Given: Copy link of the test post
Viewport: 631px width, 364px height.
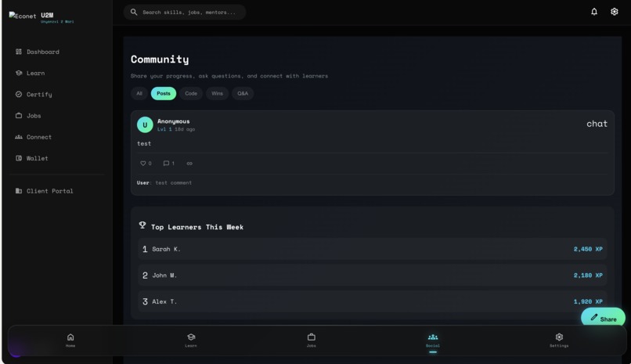Looking at the screenshot, I should 189,164.
